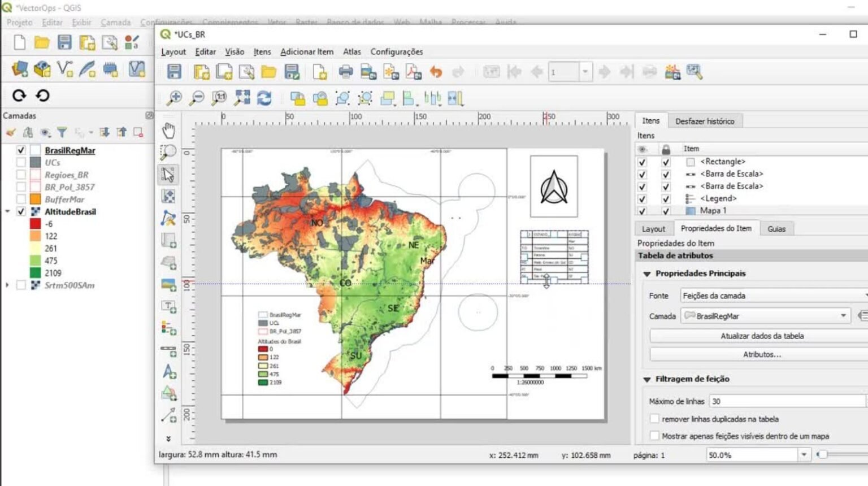Image resolution: width=868 pixels, height=486 pixels.
Task: Enable the UCs layer checkbox
Action: pyautogui.click(x=21, y=163)
